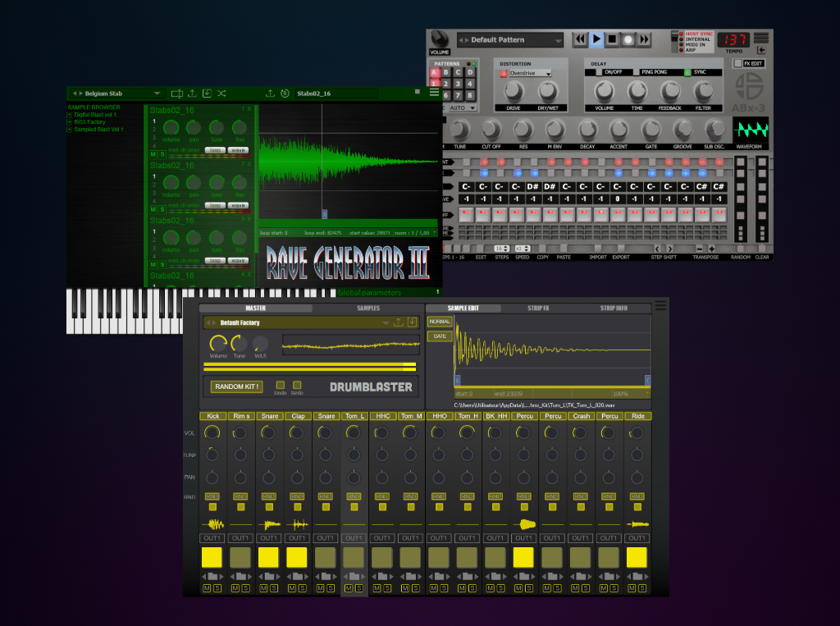Screen dimensions: 840x626
Task: Enable the FX Edit checkbox
Action: (738, 63)
